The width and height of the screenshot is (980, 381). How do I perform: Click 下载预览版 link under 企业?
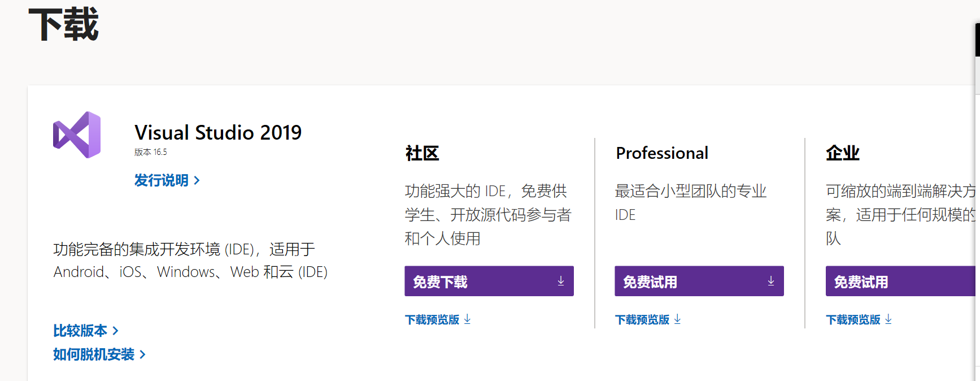tap(859, 319)
